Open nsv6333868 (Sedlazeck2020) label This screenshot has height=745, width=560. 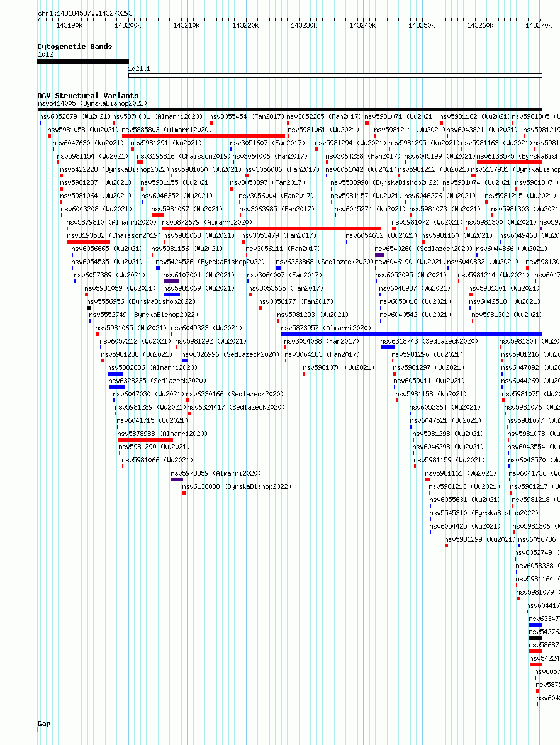point(325,262)
